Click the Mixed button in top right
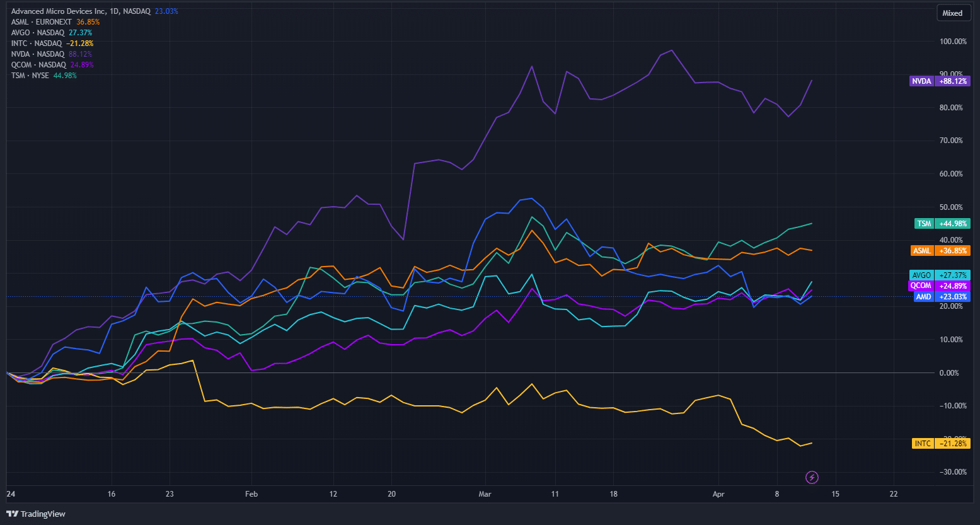The height and width of the screenshot is (525, 980). click(x=952, y=13)
